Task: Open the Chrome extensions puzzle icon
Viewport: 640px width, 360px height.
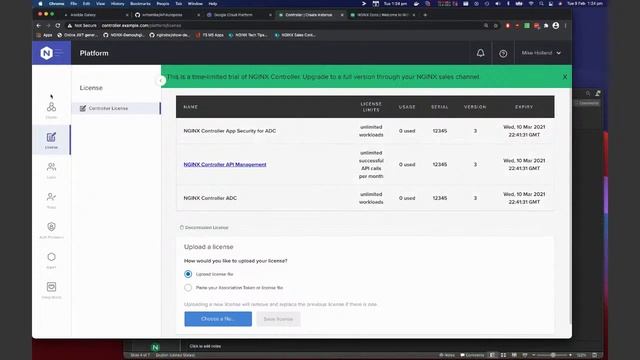Action: click(x=546, y=25)
